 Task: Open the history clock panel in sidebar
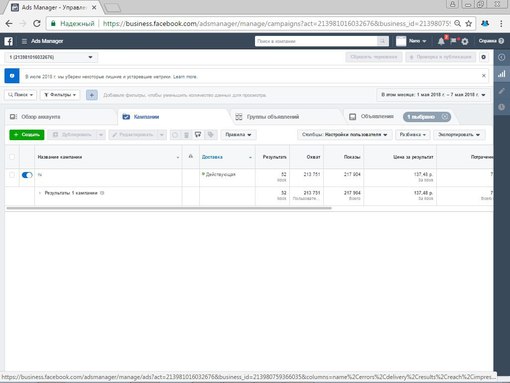(502, 107)
